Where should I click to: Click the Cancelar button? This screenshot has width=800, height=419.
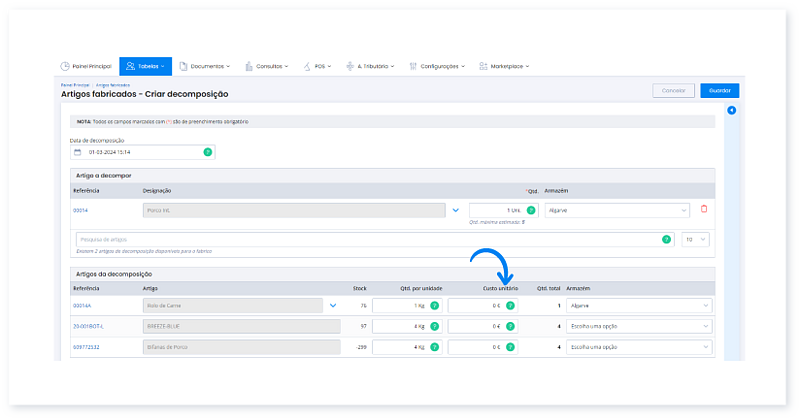pos(673,90)
